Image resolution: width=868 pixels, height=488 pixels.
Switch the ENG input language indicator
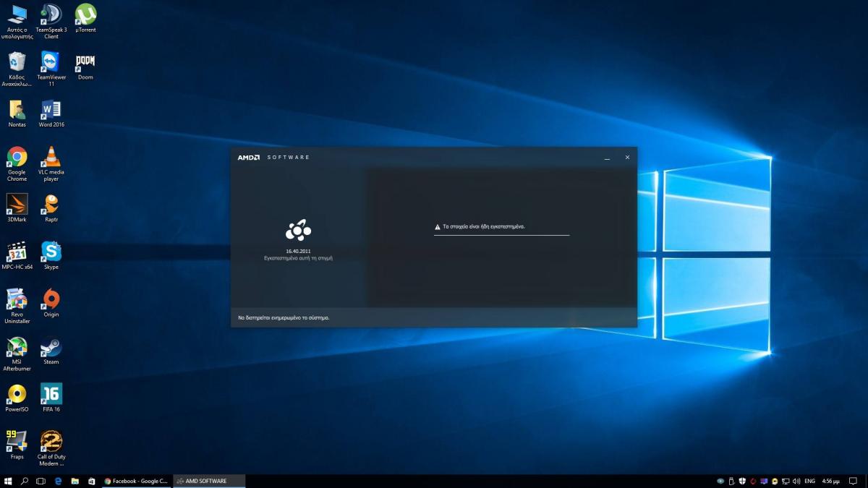pos(810,481)
